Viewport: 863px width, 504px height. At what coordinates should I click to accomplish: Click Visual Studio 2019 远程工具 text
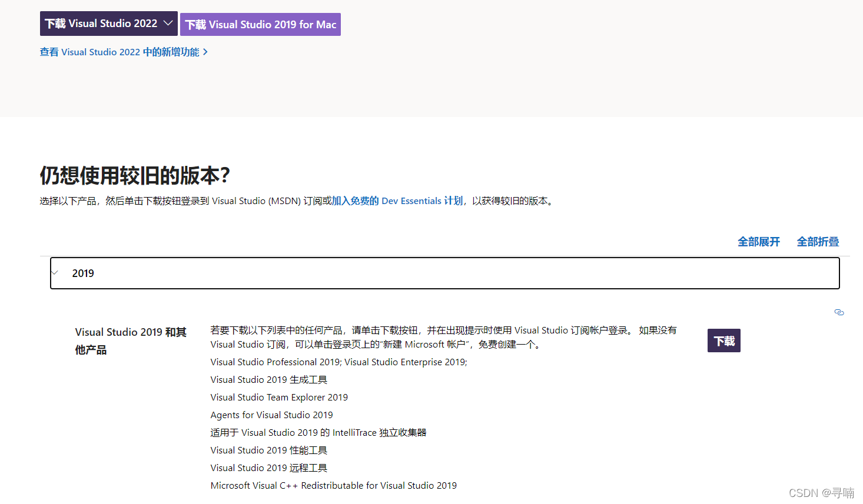[x=269, y=468]
